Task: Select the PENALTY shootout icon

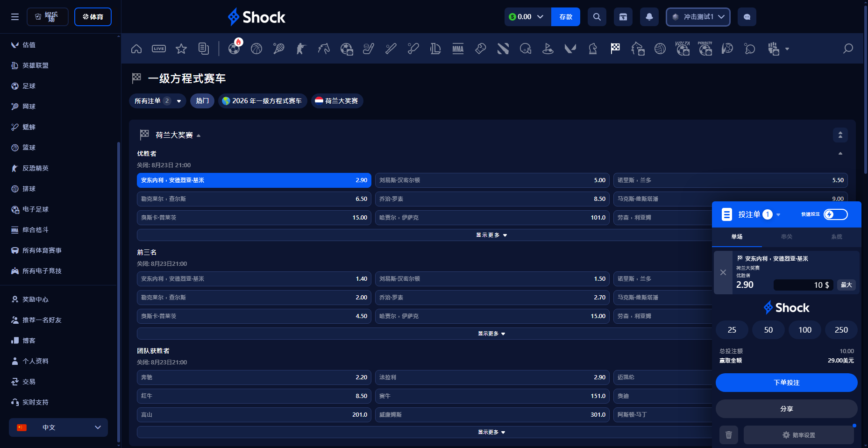Action: [x=705, y=49]
